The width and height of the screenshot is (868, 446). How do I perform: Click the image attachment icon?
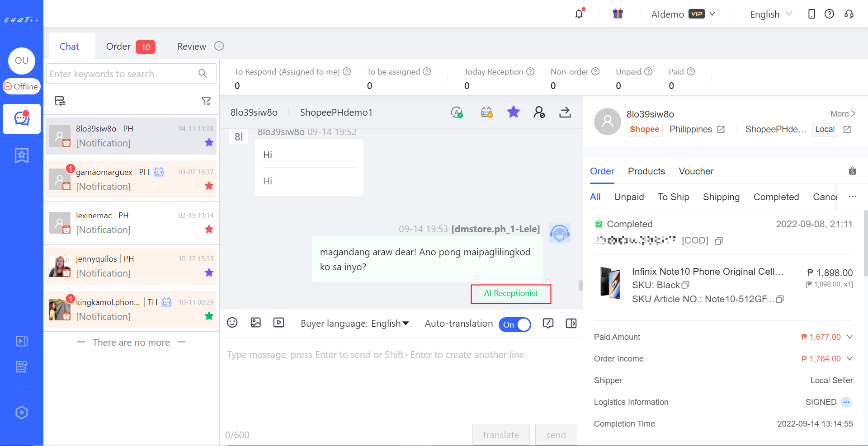tap(256, 323)
